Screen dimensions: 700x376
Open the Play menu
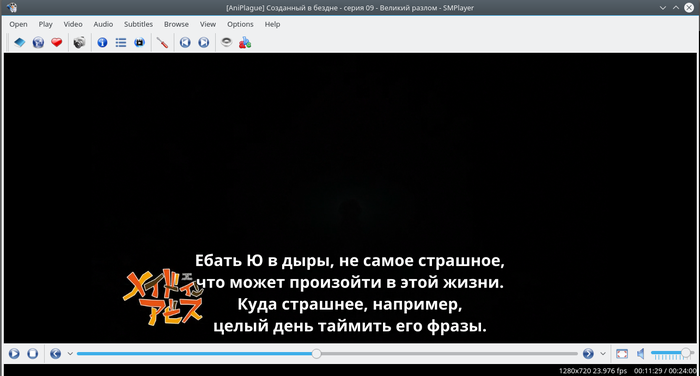(46, 24)
